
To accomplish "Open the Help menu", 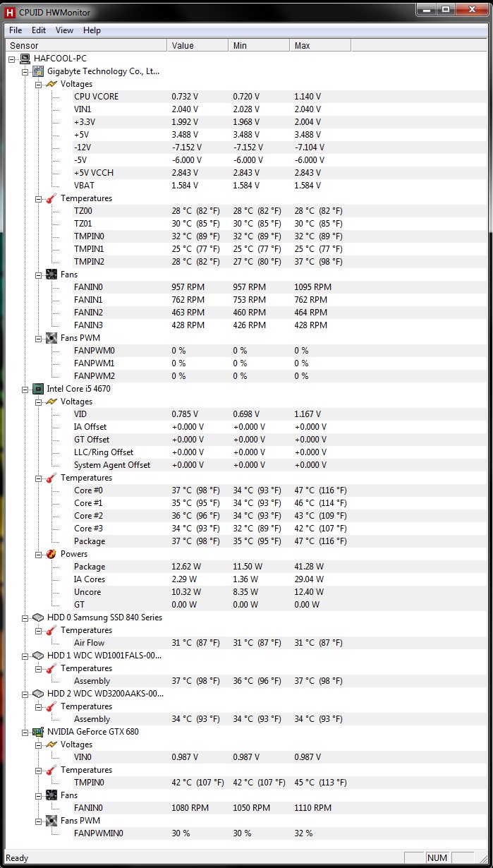I will (92, 30).
